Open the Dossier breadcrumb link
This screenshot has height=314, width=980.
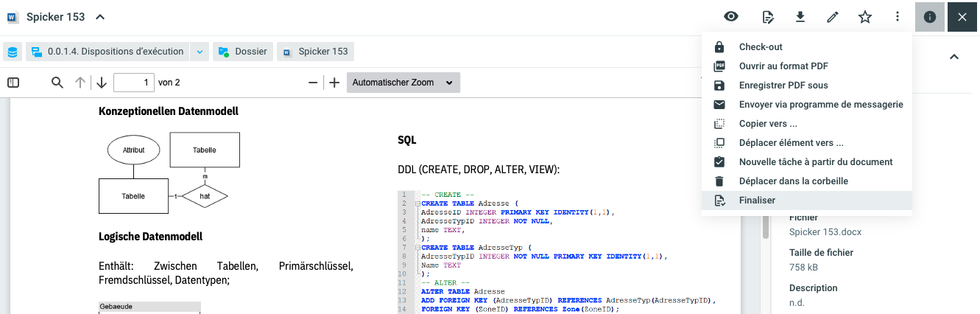(243, 52)
